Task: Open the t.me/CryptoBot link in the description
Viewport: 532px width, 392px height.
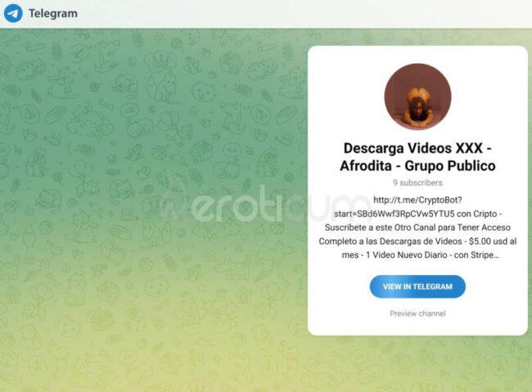Action: point(417,200)
